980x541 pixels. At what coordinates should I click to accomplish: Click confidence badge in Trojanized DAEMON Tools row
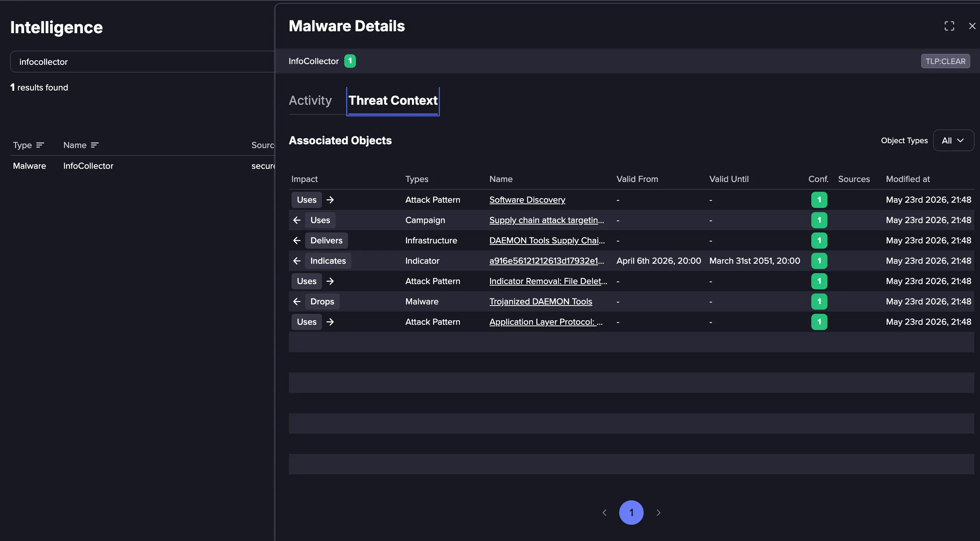click(819, 301)
